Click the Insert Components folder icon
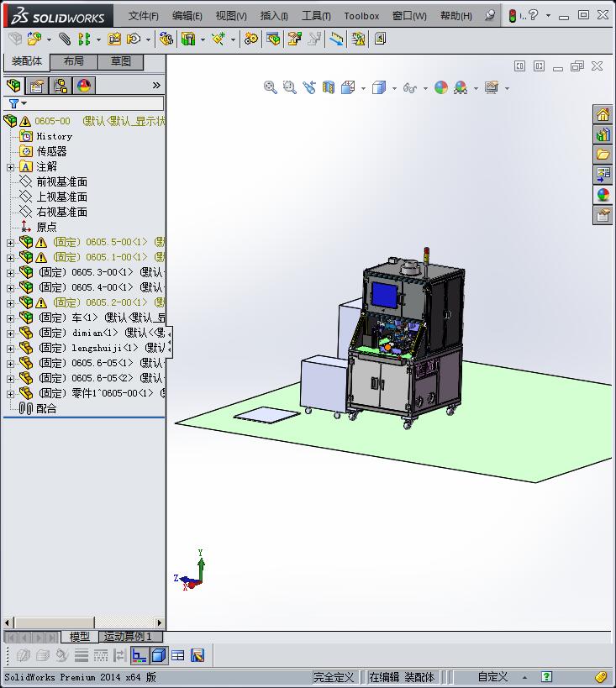 pyautogui.click(x=34, y=39)
